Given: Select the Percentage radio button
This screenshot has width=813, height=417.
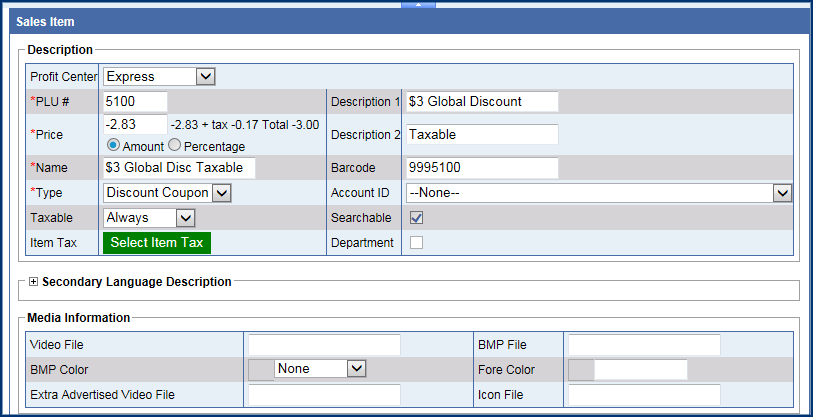Looking at the screenshot, I should click(x=174, y=146).
